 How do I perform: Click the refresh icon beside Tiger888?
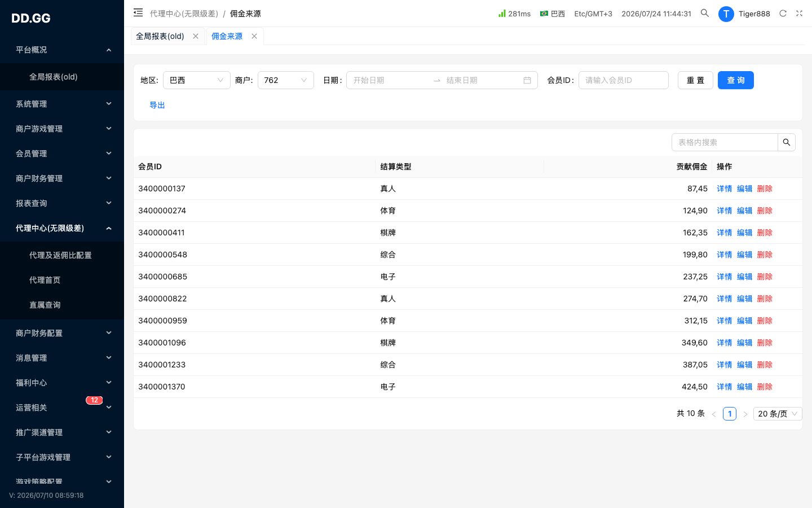(x=783, y=14)
